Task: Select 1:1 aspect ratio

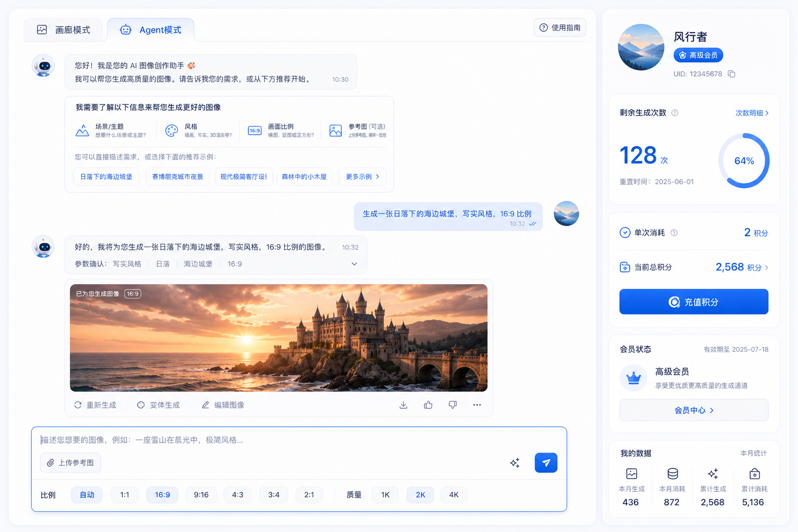Action: tap(125, 495)
